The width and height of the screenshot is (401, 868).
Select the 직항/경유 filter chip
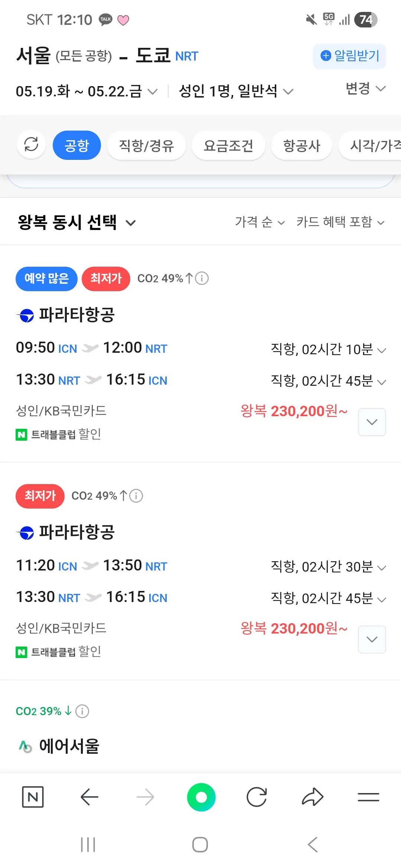146,145
